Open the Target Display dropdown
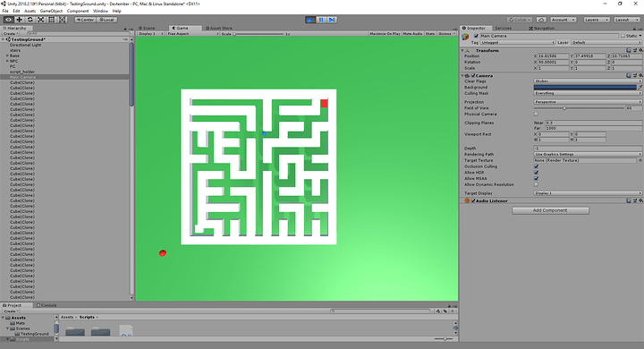This screenshot has height=349, width=644. click(588, 192)
